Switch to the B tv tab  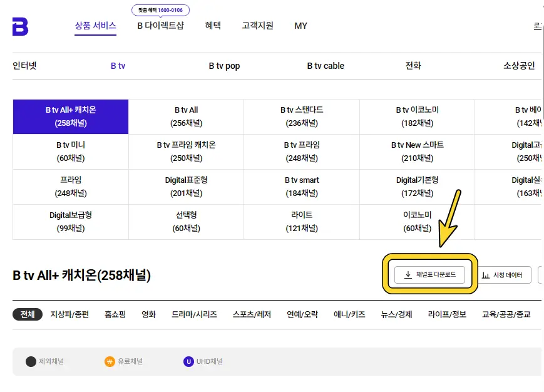(x=118, y=66)
